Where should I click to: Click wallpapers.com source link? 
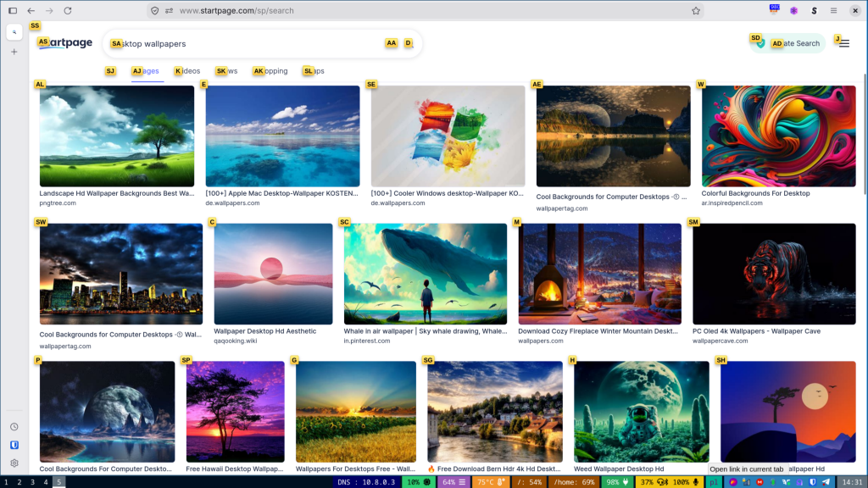click(x=540, y=341)
